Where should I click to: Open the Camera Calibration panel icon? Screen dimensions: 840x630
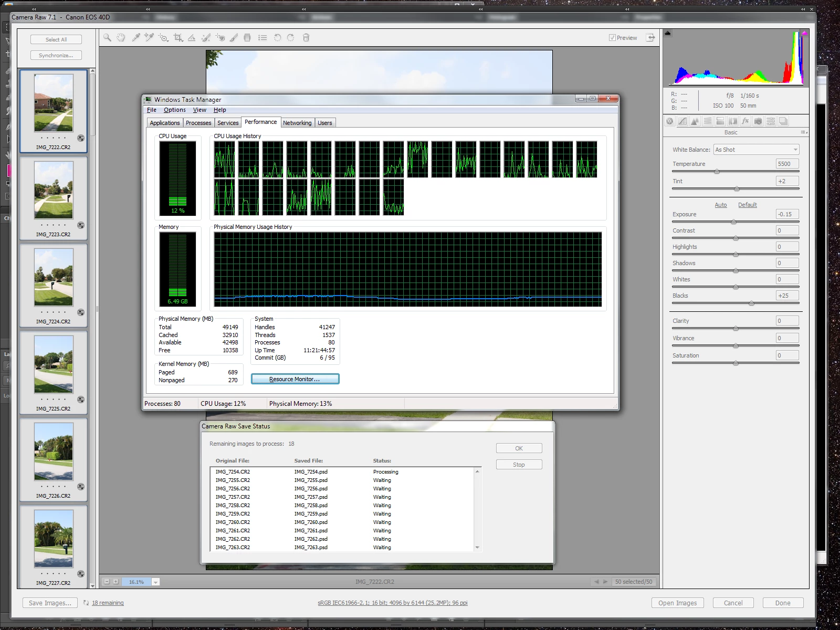point(758,121)
